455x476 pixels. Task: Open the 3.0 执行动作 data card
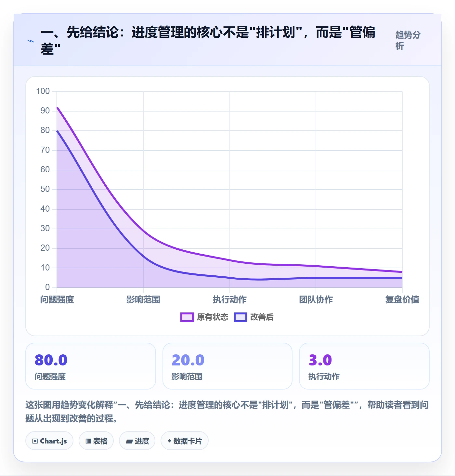[x=364, y=366]
